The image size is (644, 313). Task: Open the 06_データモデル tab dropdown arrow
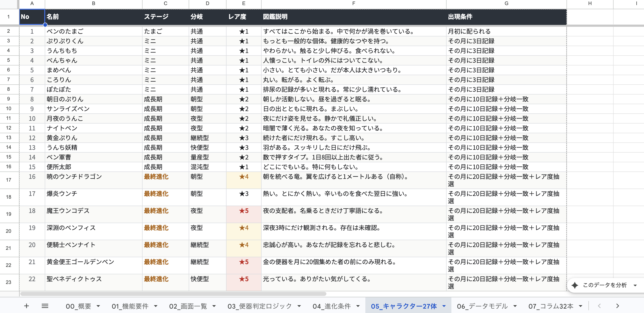[x=515, y=306]
